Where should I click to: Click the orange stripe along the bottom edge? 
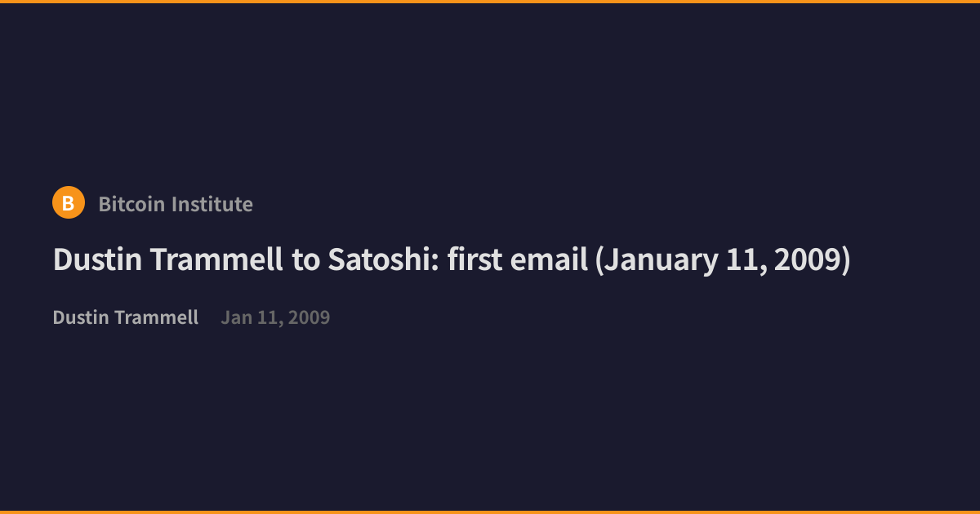[490, 512]
